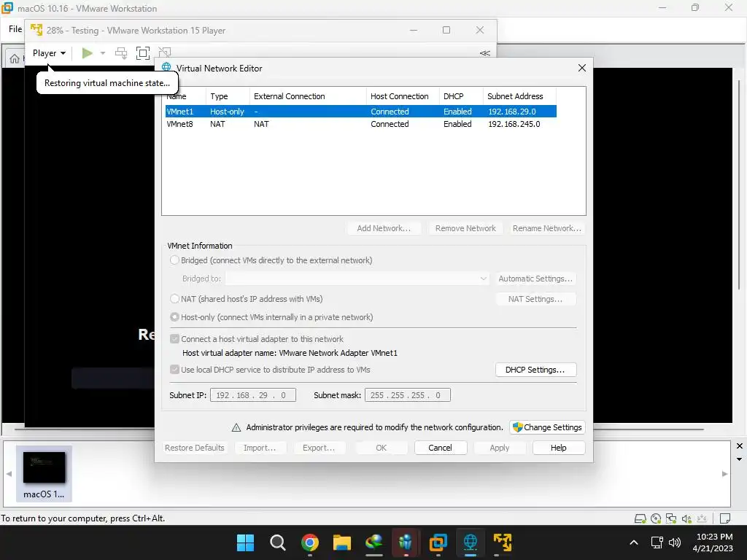This screenshot has height=560, width=747.
Task: Click the system tray network icon
Action: click(657, 542)
